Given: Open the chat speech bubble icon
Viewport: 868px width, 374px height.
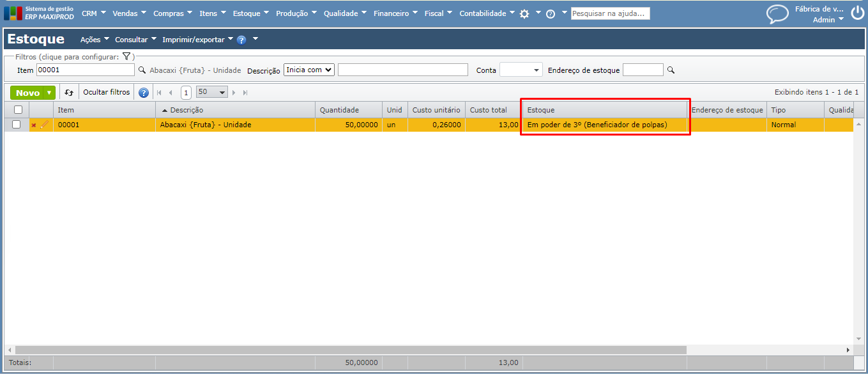Looking at the screenshot, I should tap(777, 13).
